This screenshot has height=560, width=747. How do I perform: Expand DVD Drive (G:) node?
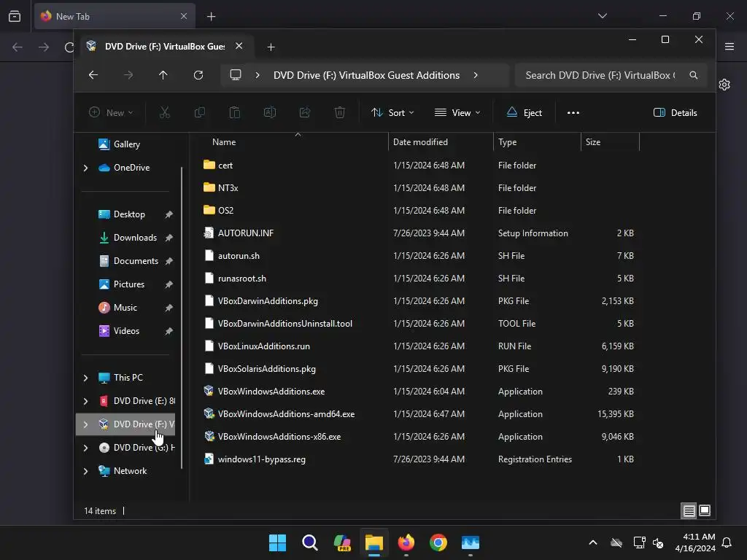point(86,448)
